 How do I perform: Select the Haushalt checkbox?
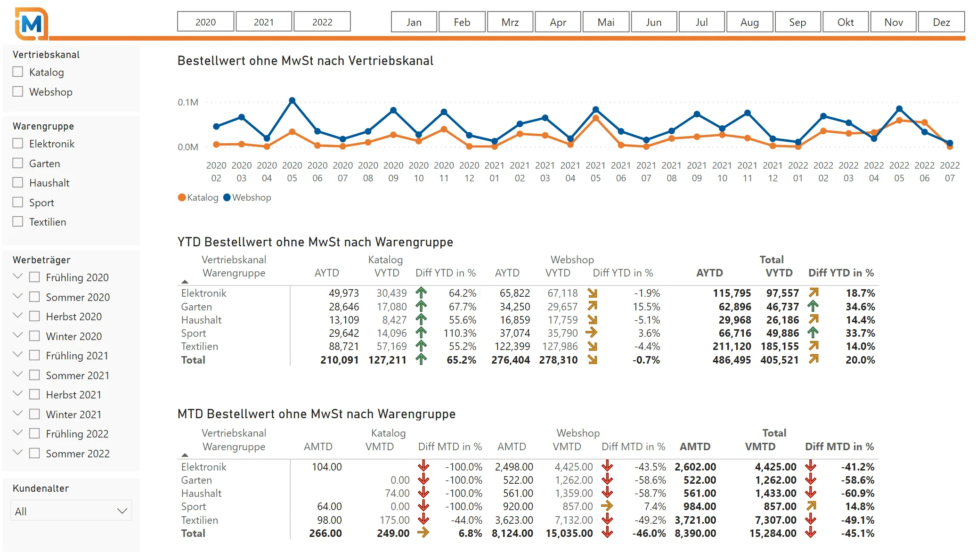click(18, 182)
